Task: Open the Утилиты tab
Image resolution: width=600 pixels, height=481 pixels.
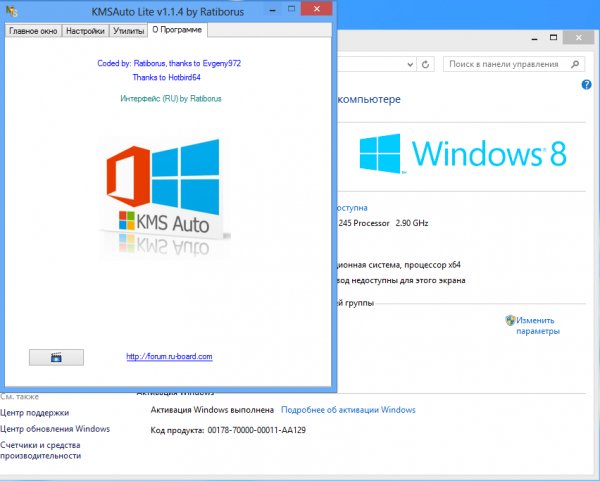Action: (129, 31)
